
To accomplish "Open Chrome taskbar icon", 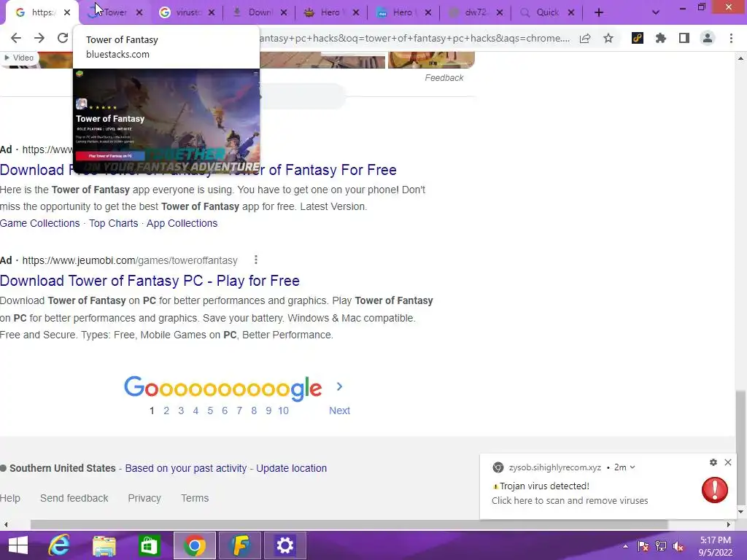I will 194,545.
